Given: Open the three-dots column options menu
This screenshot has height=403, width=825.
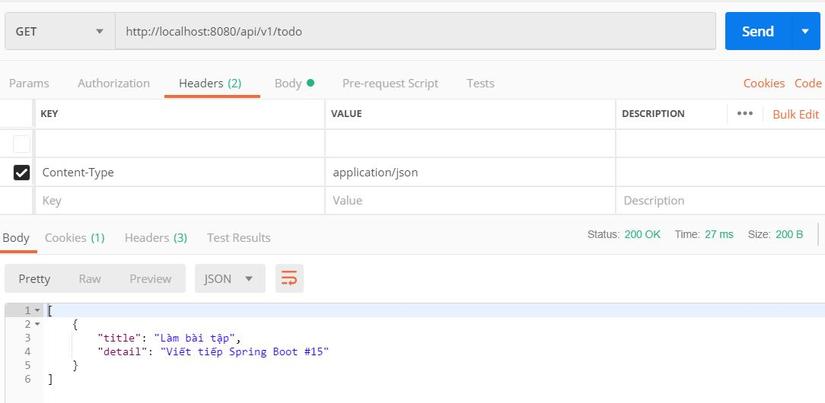Looking at the screenshot, I should coord(745,114).
